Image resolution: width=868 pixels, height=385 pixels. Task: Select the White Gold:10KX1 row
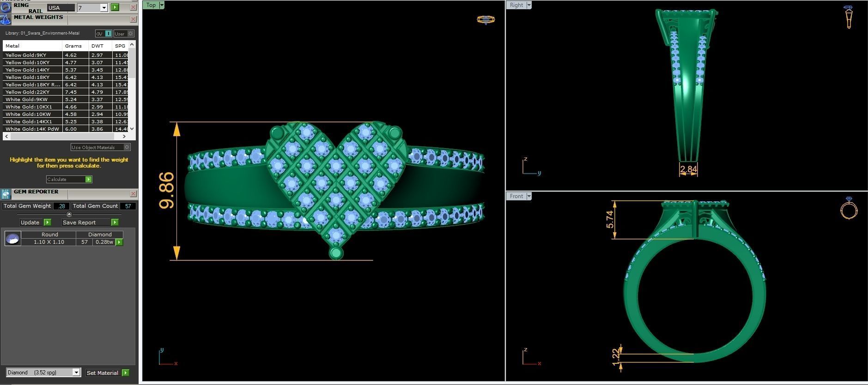click(66, 107)
